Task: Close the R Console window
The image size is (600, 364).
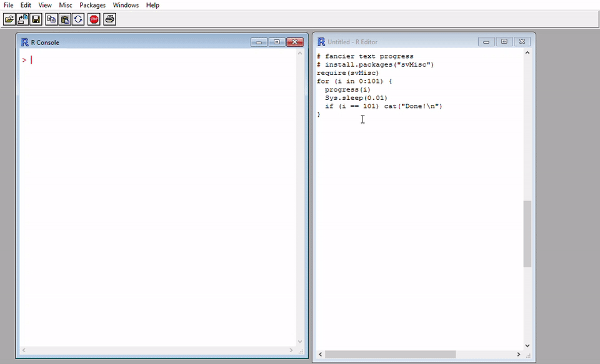Action: [295, 42]
